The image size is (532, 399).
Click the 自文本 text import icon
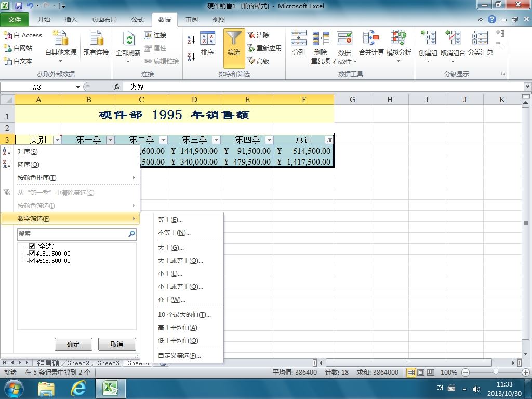pos(7,61)
